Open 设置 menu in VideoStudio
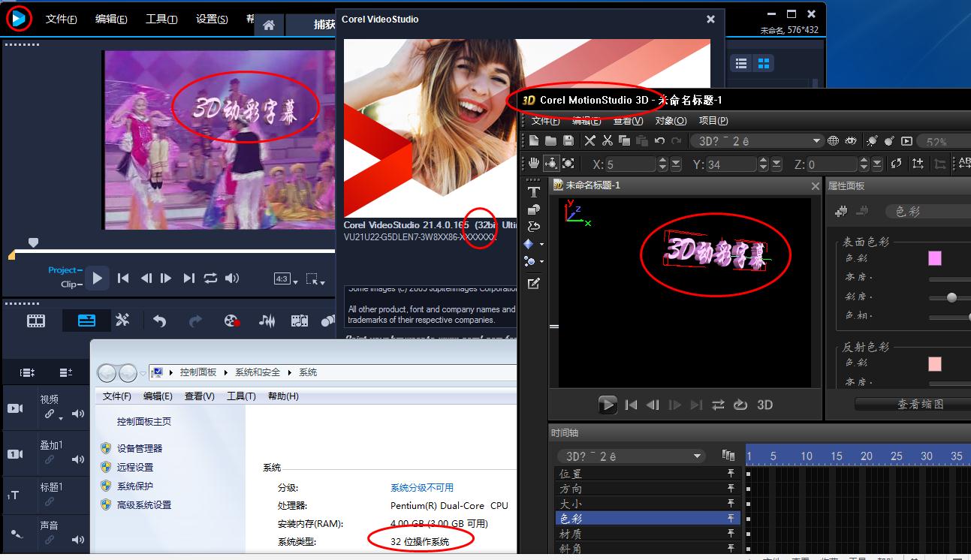This screenshot has height=560, width=971. click(x=212, y=19)
